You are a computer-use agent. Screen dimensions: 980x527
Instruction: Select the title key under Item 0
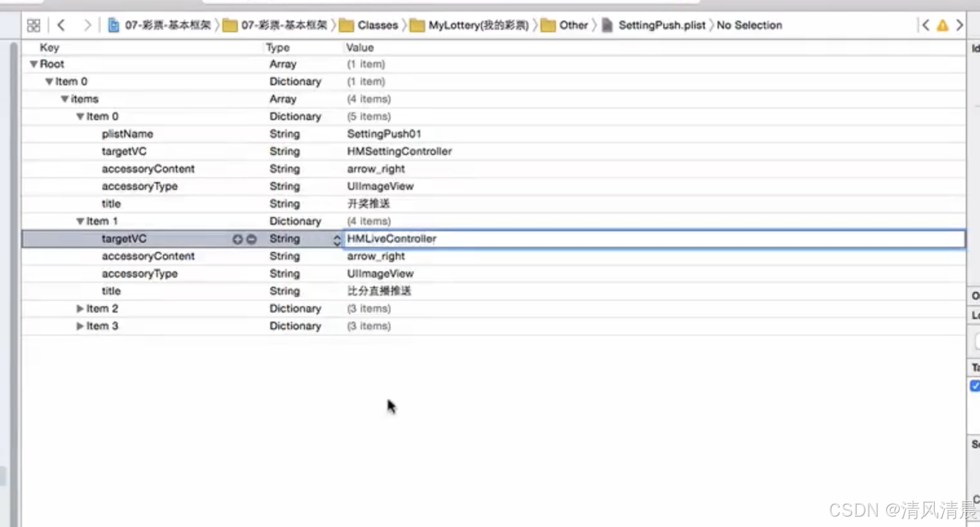111,203
